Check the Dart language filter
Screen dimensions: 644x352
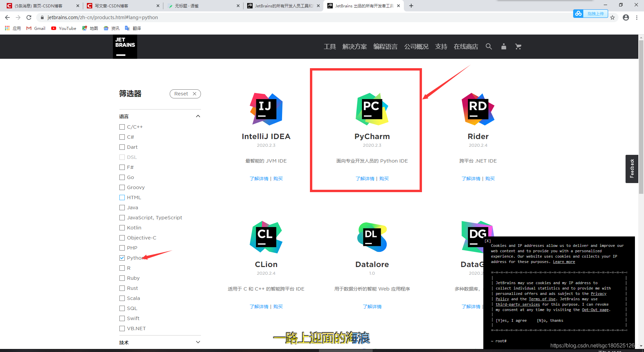click(x=122, y=147)
